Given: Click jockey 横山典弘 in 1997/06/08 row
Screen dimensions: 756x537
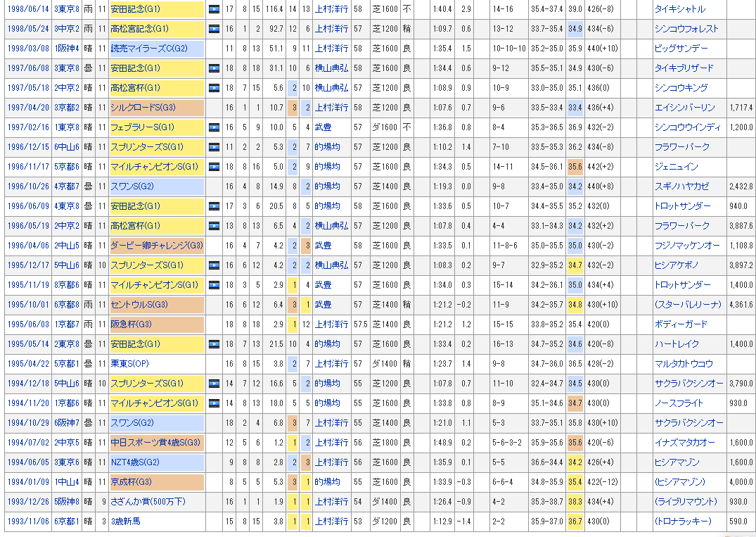Looking at the screenshot, I should click(x=331, y=68).
